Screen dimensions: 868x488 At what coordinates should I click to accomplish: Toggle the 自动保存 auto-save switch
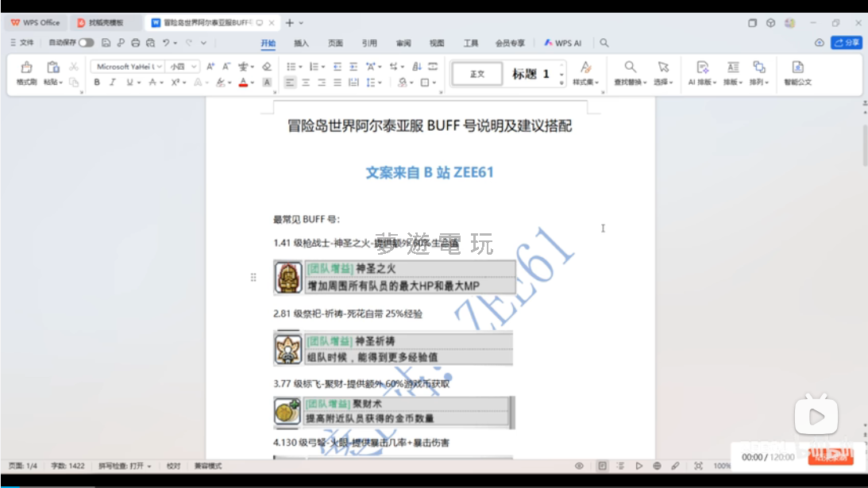[86, 43]
